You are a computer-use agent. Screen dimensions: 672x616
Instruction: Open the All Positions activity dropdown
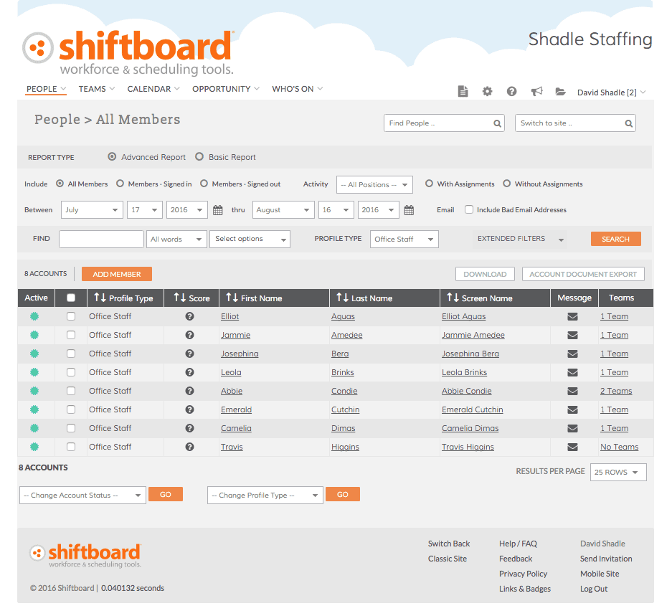coord(374,185)
